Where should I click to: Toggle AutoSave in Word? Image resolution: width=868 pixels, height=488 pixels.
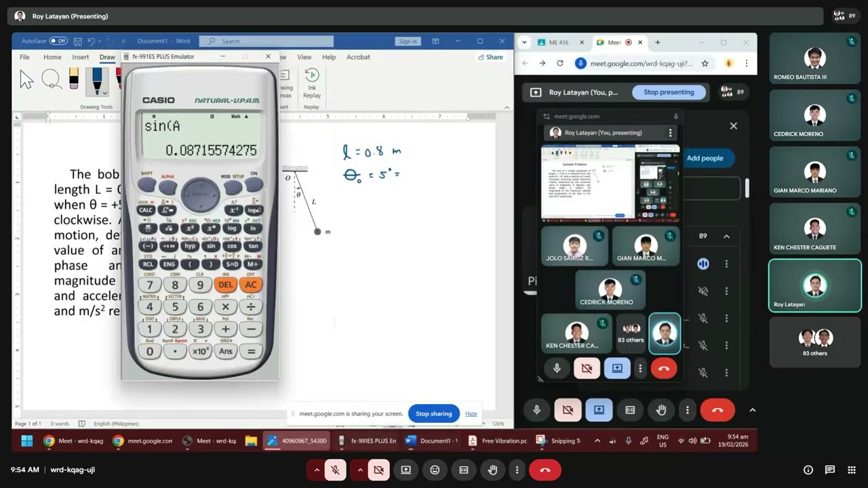[x=58, y=41]
